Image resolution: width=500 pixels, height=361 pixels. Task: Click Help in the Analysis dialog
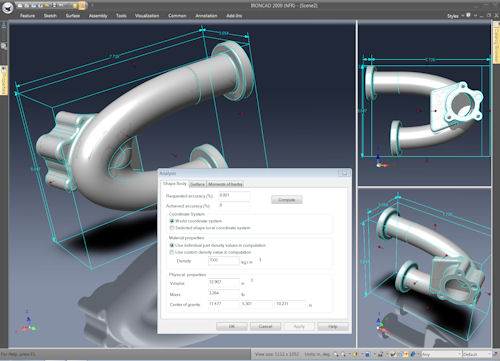pos(333,326)
